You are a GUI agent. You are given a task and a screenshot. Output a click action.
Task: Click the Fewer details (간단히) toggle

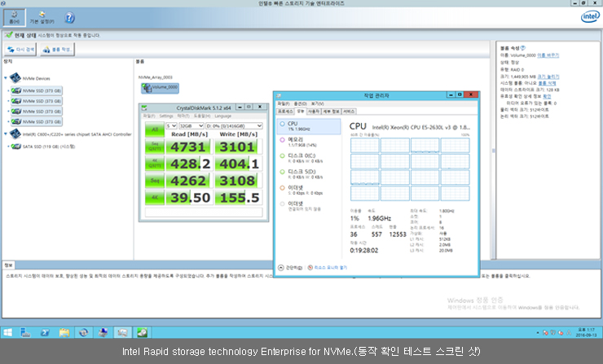[290, 268]
